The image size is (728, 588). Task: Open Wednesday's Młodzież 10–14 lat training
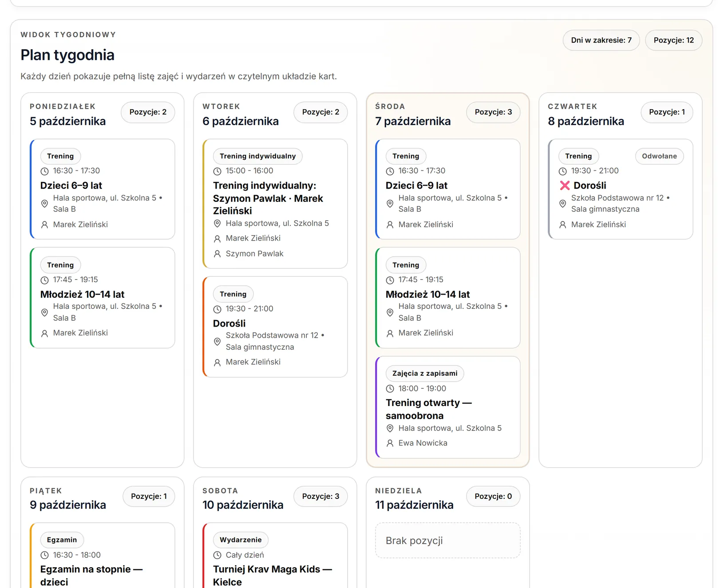click(427, 295)
